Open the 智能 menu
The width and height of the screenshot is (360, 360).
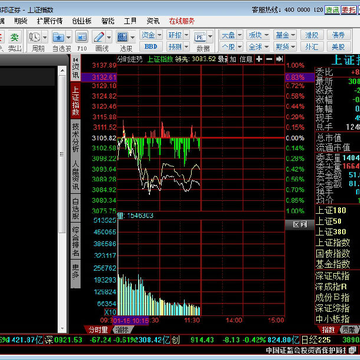108,21
